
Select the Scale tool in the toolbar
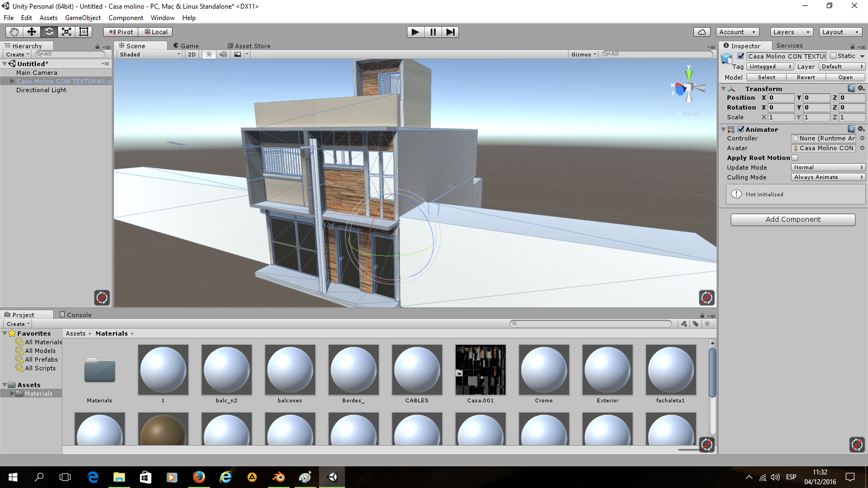66,32
